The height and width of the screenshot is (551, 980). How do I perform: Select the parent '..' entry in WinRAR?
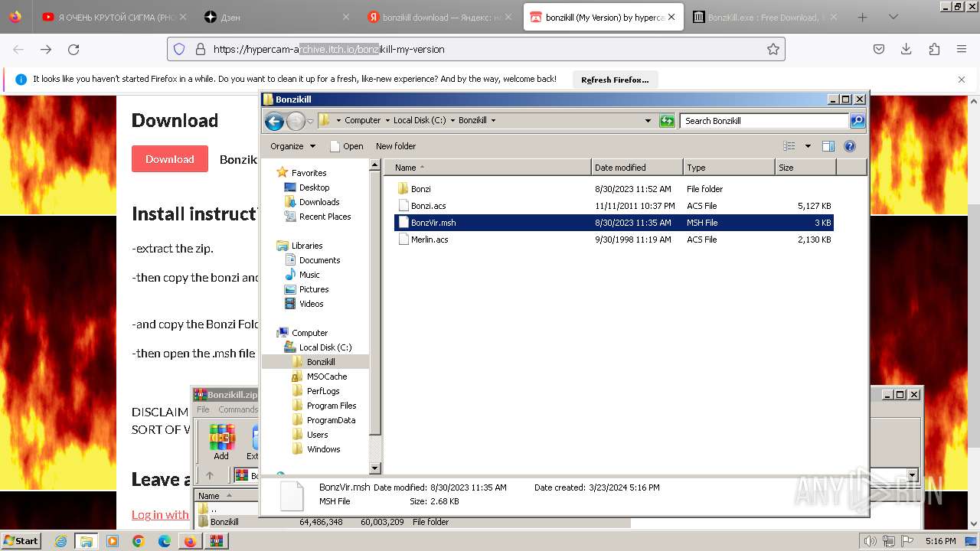(x=212, y=509)
